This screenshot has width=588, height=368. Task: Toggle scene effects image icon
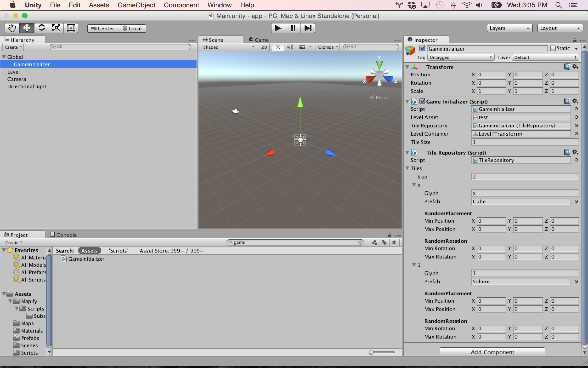pos(302,47)
